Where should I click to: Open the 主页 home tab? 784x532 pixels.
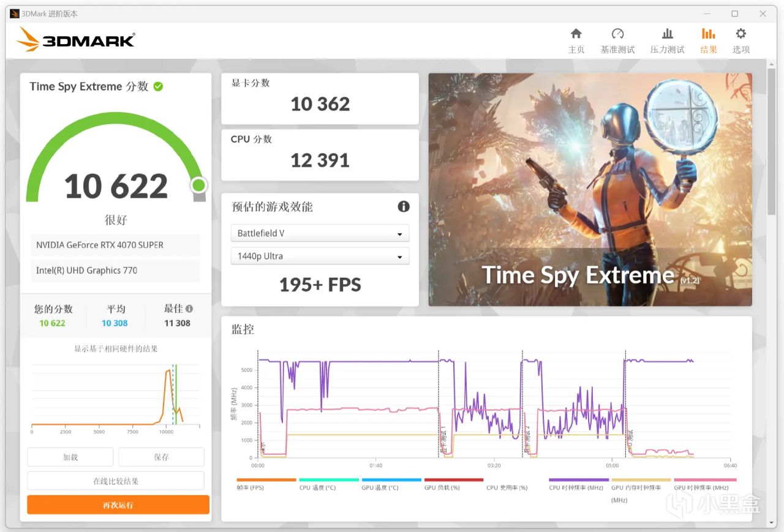(576, 40)
